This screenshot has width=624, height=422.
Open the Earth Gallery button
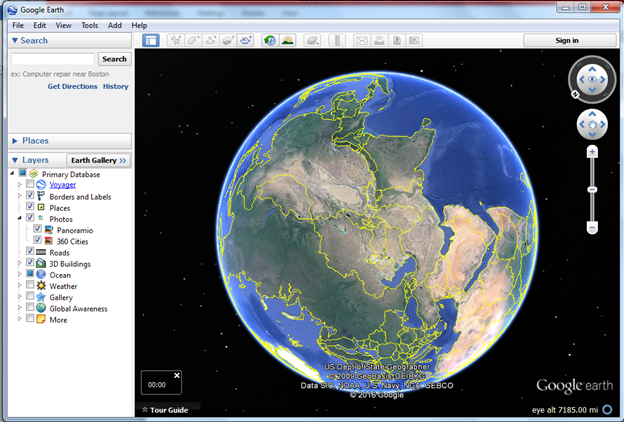click(x=98, y=160)
